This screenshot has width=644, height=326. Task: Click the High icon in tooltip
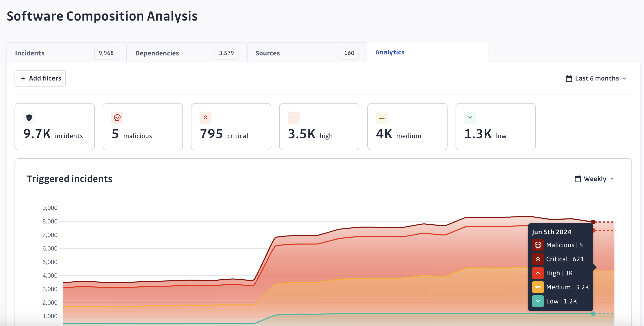(x=538, y=273)
